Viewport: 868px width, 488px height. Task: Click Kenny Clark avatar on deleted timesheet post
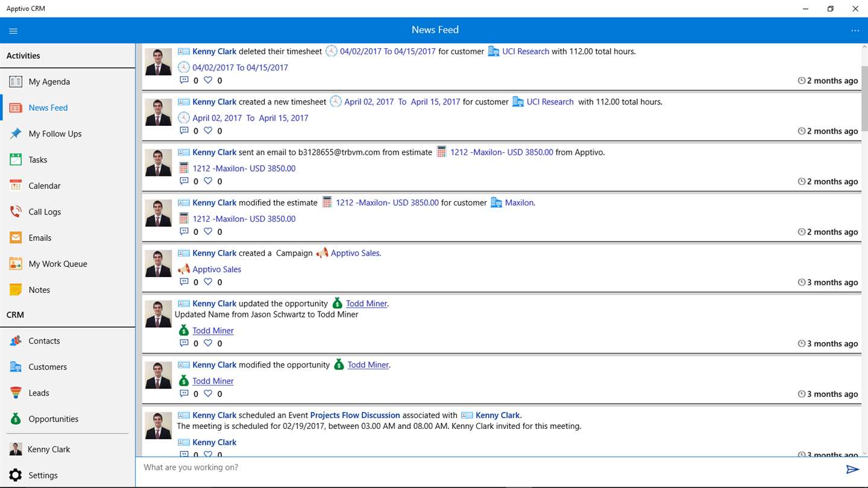(158, 61)
